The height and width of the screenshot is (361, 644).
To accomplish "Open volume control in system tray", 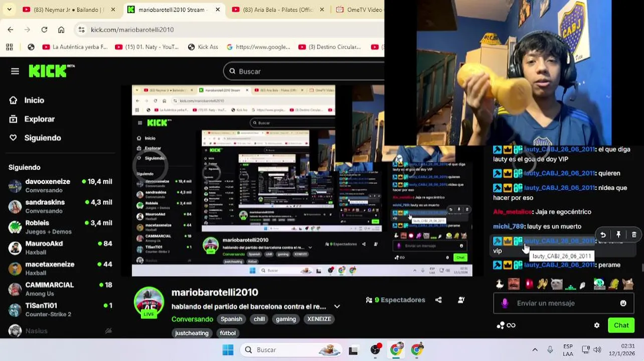I will pyautogui.click(x=597, y=350).
